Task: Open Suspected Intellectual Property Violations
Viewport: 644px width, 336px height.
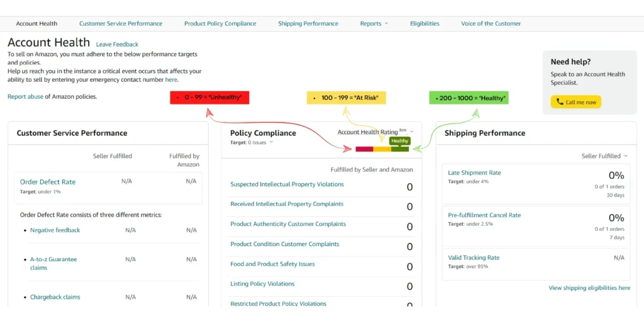Action: [x=287, y=184]
